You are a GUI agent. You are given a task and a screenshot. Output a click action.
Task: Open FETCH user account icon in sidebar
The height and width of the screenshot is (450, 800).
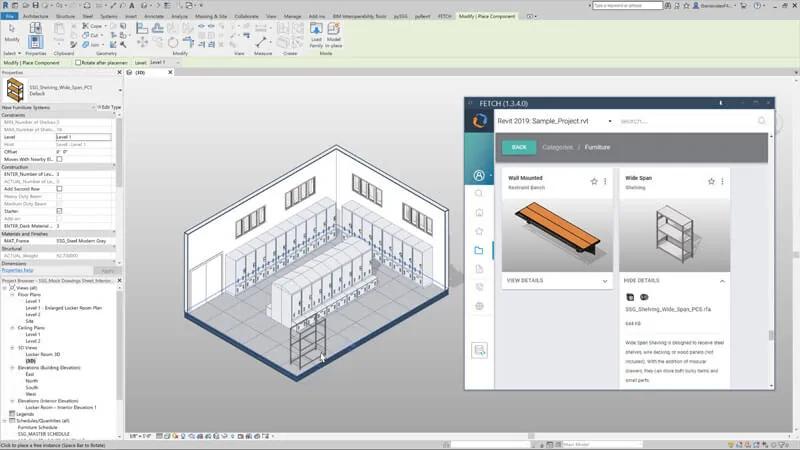[479, 176]
